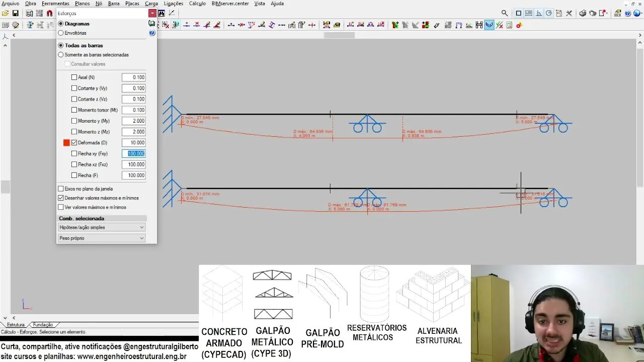644x362 pixels.
Task: Enable Ver valores máximos e mínimos
Action: click(x=61, y=207)
